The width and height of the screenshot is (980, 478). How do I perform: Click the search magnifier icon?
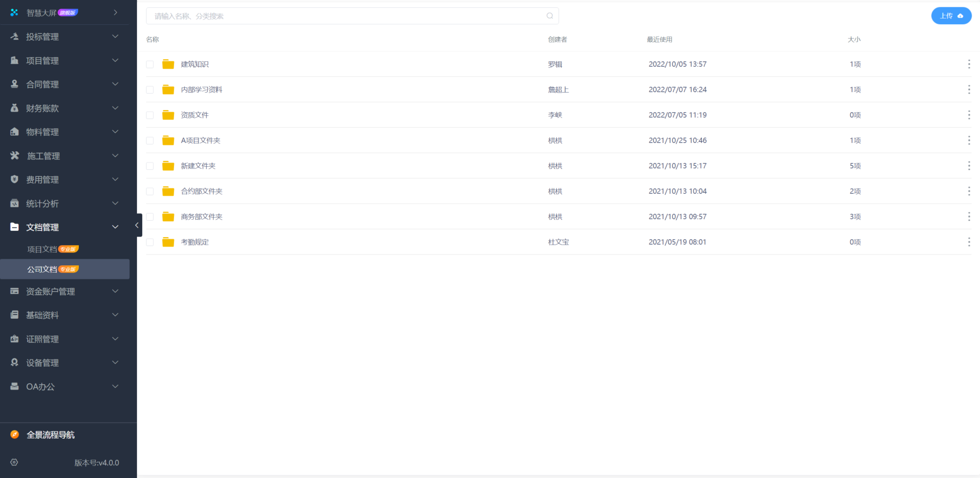point(549,16)
